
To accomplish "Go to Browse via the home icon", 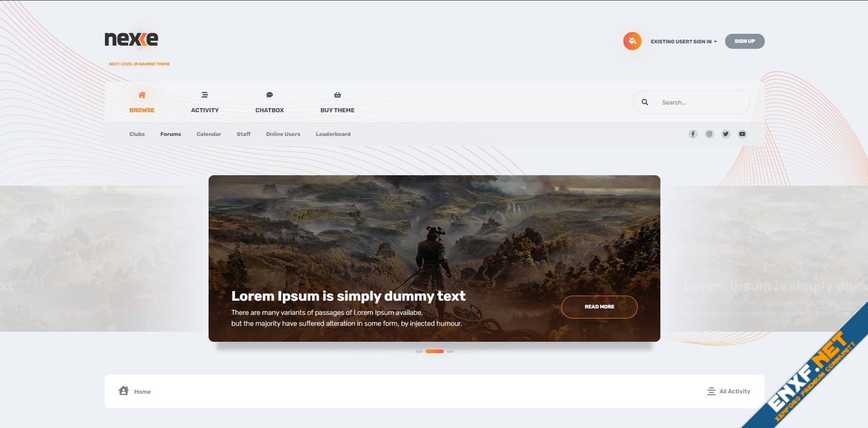I will tap(142, 95).
